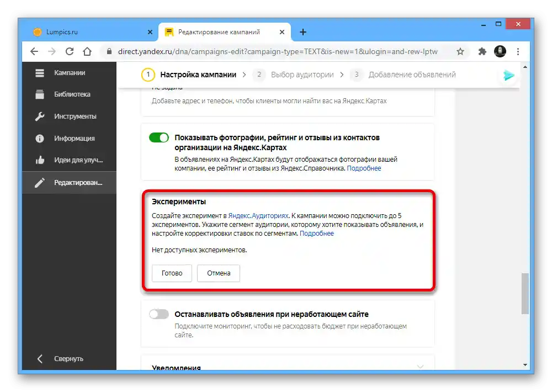Select the Редактирование кампаний browser tab

[225, 32]
